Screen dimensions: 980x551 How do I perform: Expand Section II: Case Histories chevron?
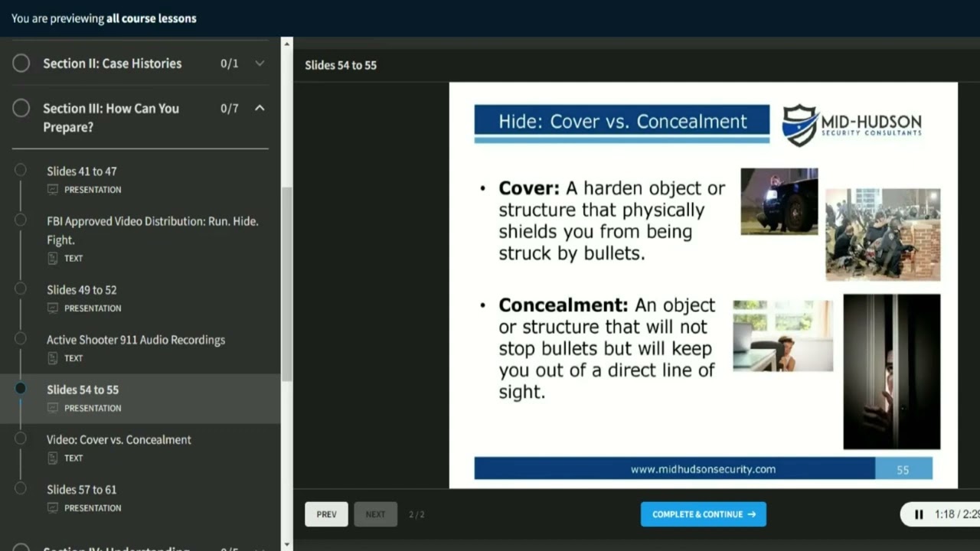click(x=260, y=64)
